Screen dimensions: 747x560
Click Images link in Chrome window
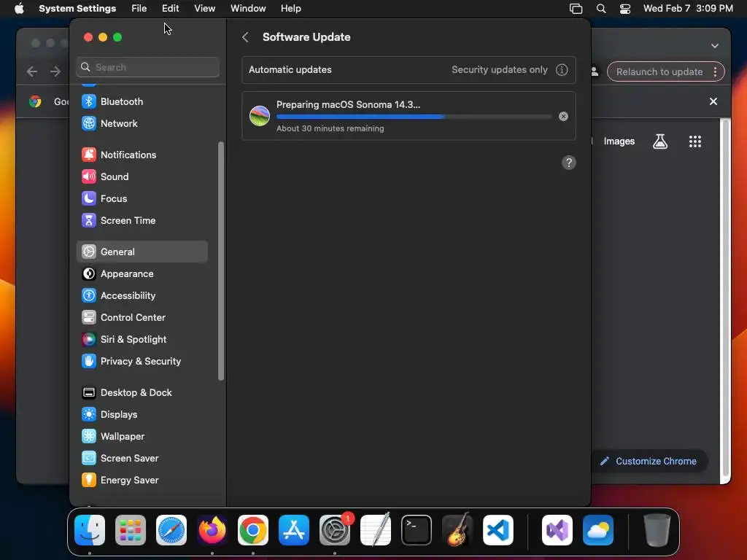[619, 141]
